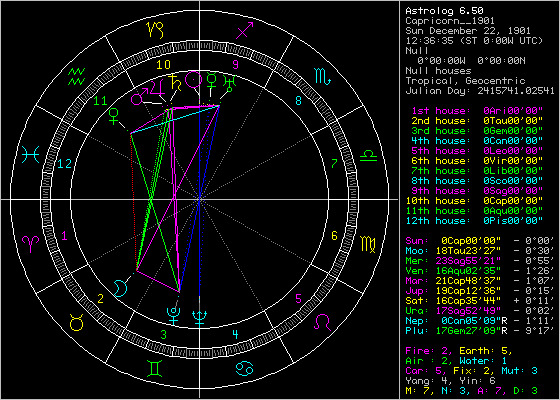Select 'Moo: 18Tau23'27"' position row
The height and width of the screenshot is (400, 560).
pyautogui.click(x=480, y=251)
